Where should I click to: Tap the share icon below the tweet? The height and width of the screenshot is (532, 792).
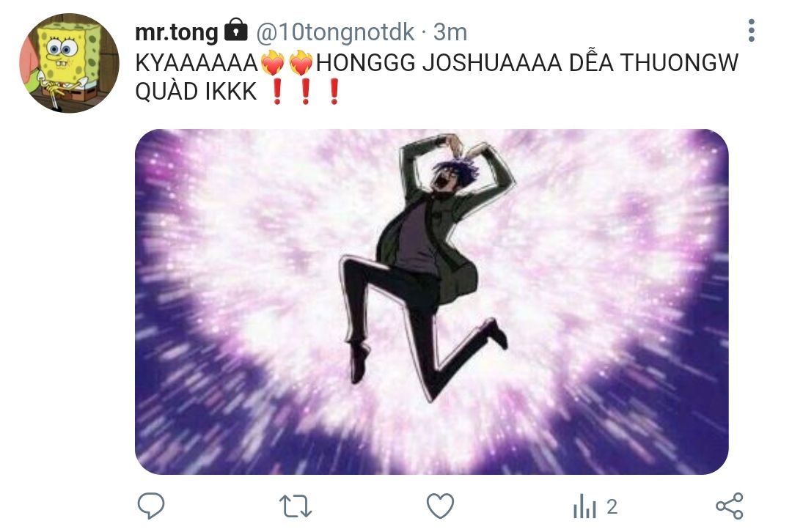(x=730, y=506)
